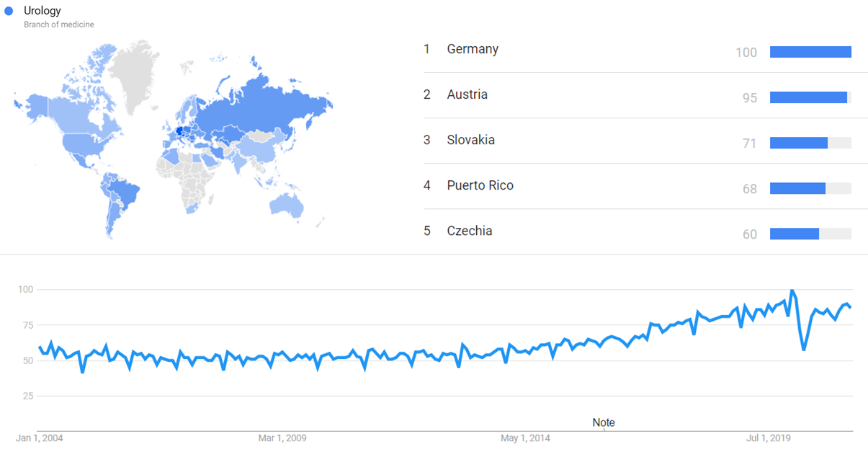
Task: Select Czechia in the ranking list
Action: coord(470,231)
